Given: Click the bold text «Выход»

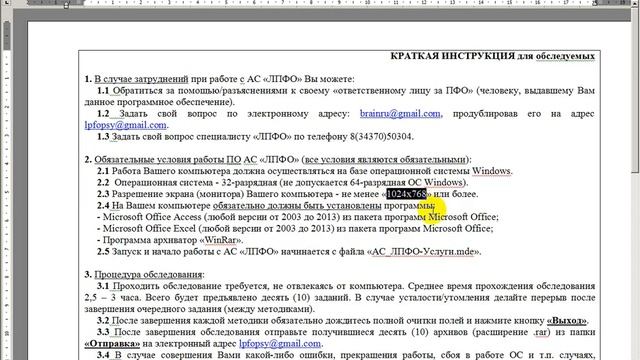Looking at the screenshot, I should tap(567, 320).
